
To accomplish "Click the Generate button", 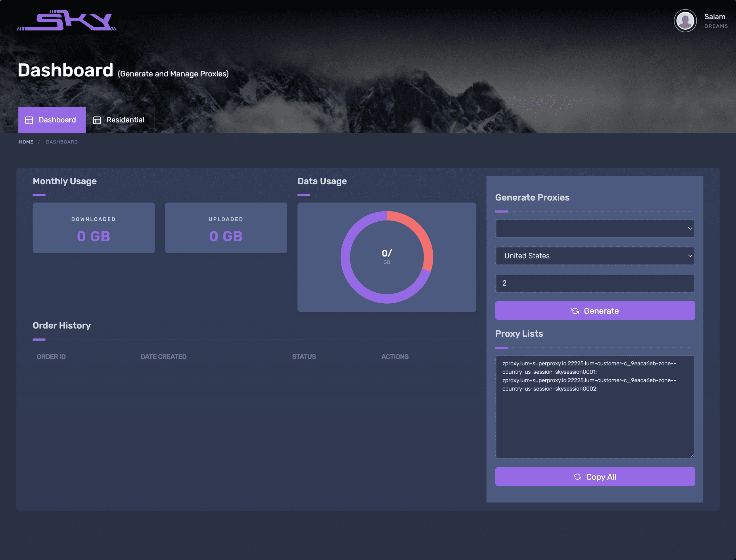I will (x=595, y=310).
